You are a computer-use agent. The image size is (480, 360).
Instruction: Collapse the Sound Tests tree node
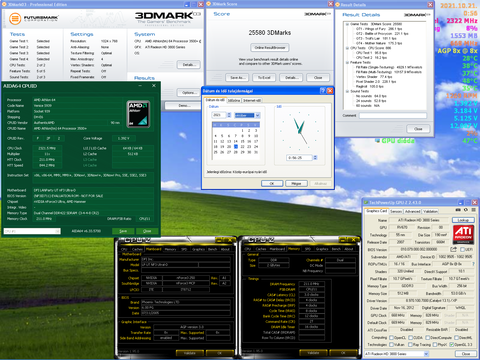coord(347,91)
